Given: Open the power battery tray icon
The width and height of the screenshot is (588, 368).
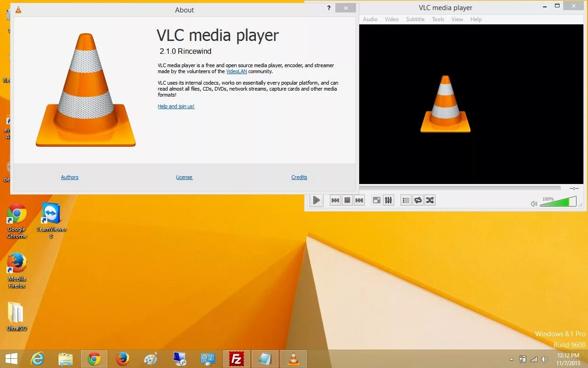Looking at the screenshot, I should (523, 359).
